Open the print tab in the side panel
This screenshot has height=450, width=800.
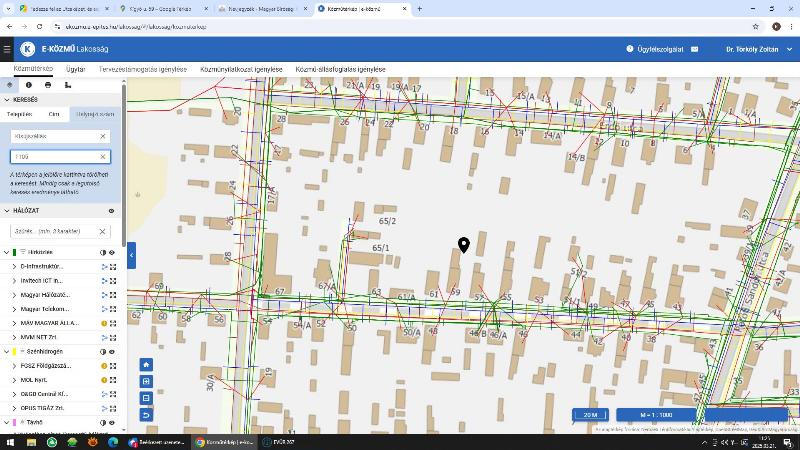coord(48,85)
